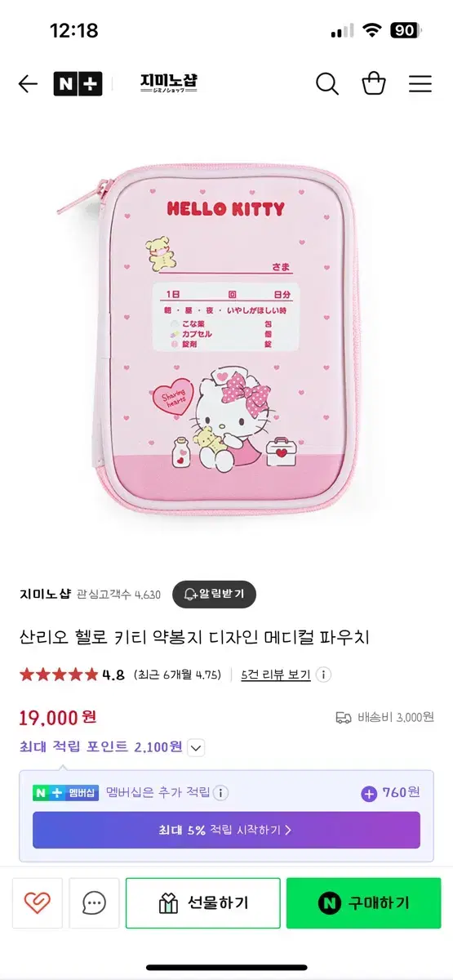Image resolution: width=453 pixels, height=980 pixels.
Task: Tap 최대 5% 적립 시작하기 banner button
Action: click(x=226, y=830)
